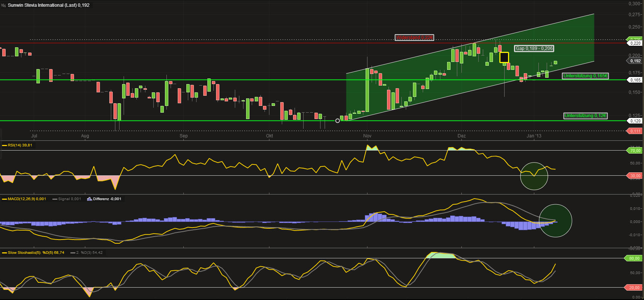
Task: Click the 0,192 last price tag
Action: point(634,61)
